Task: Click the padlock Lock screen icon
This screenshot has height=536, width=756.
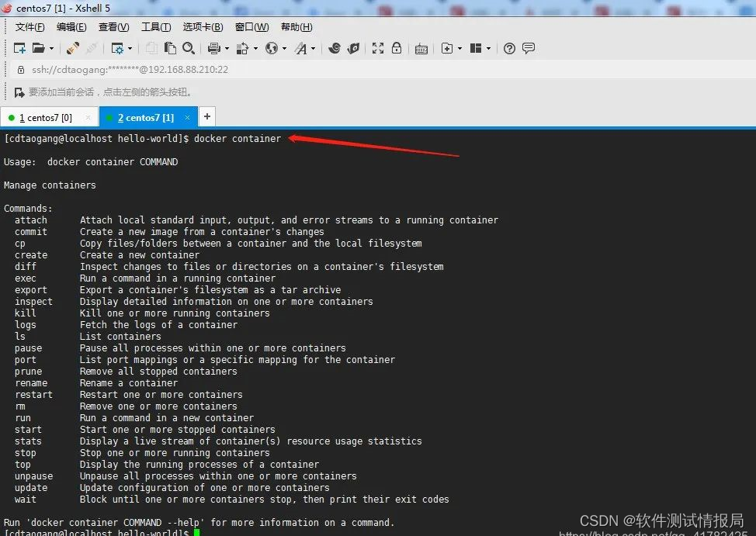Action: pyautogui.click(x=397, y=48)
